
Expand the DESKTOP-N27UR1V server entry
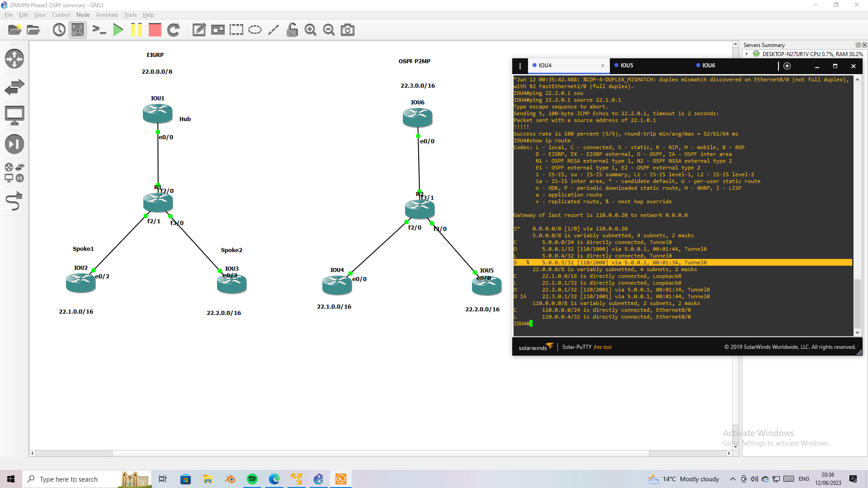click(748, 54)
